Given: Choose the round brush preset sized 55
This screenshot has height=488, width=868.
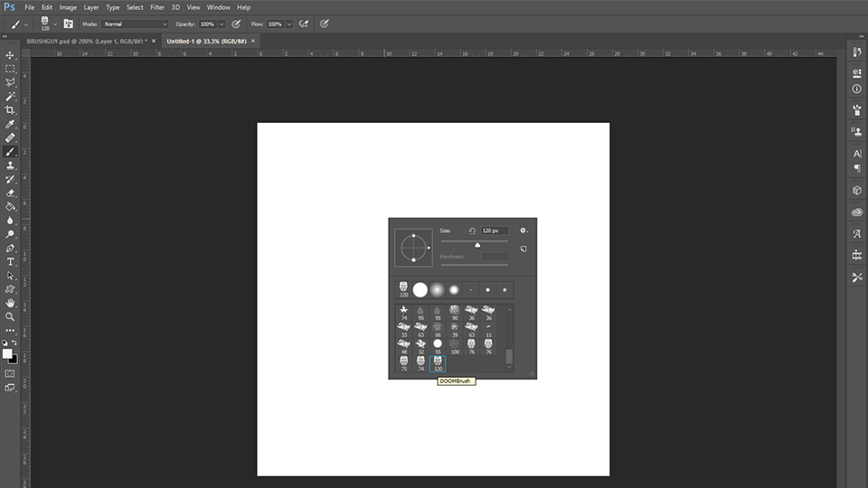Looking at the screenshot, I should pos(438,345).
